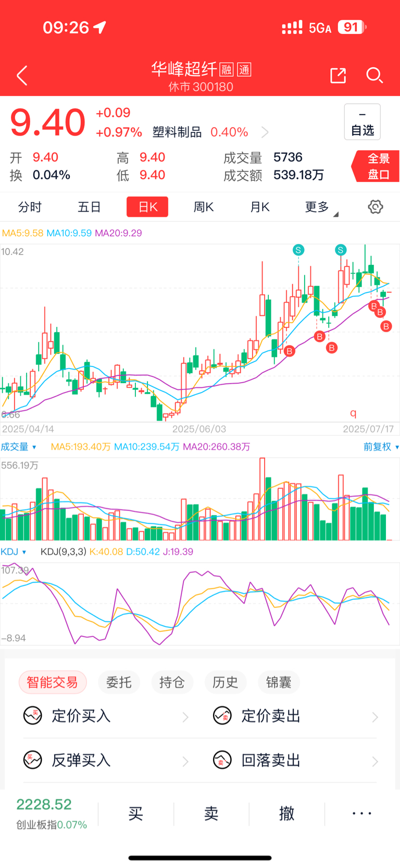Select the 持仓 tab
The height and width of the screenshot is (868, 400).
click(172, 682)
